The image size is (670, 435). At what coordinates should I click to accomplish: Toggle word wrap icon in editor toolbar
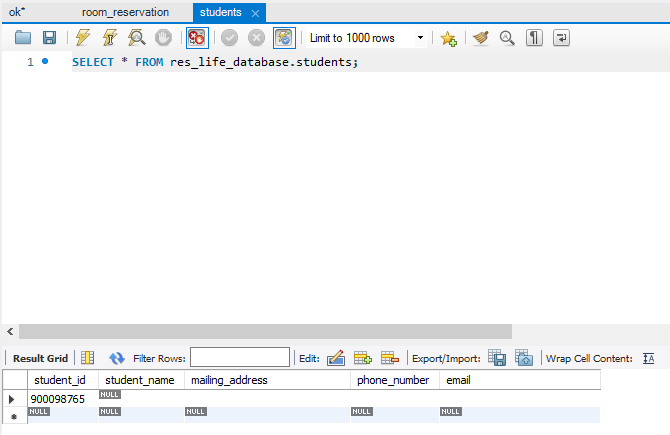click(561, 38)
